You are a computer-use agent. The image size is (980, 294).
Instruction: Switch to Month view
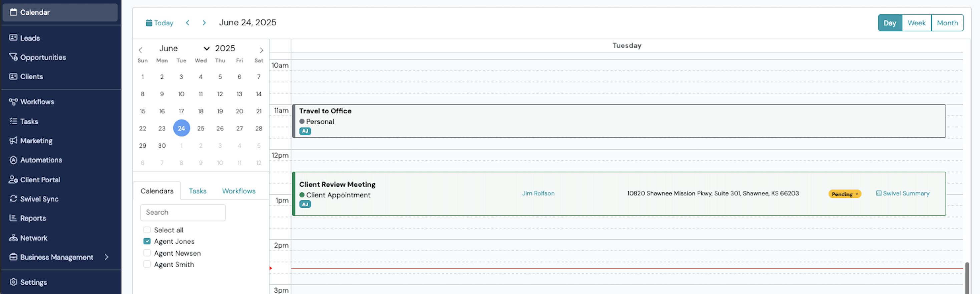click(x=947, y=23)
